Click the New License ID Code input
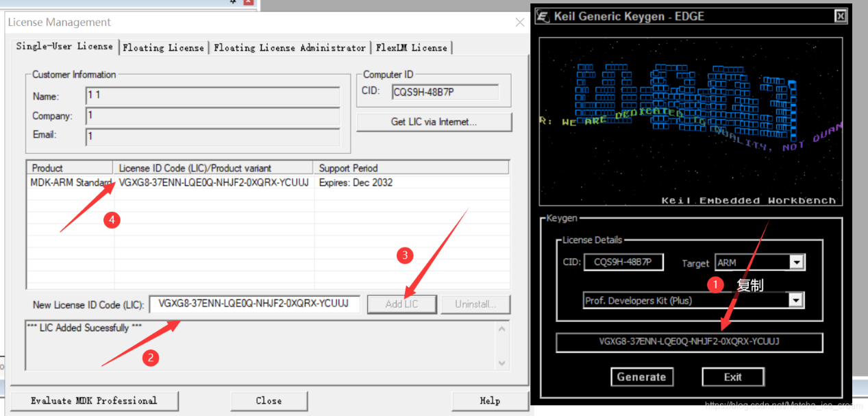The height and width of the screenshot is (416, 868). 254,304
